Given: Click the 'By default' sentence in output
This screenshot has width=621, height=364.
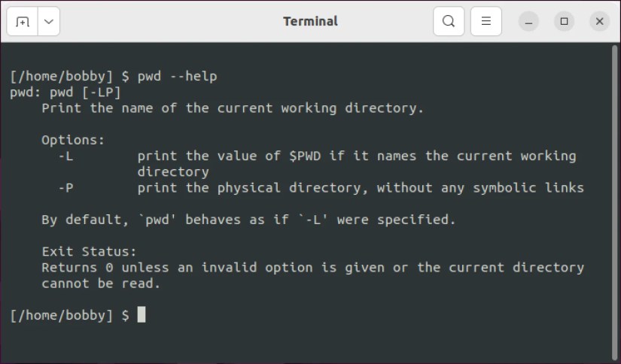Looking at the screenshot, I should pyautogui.click(x=248, y=220).
